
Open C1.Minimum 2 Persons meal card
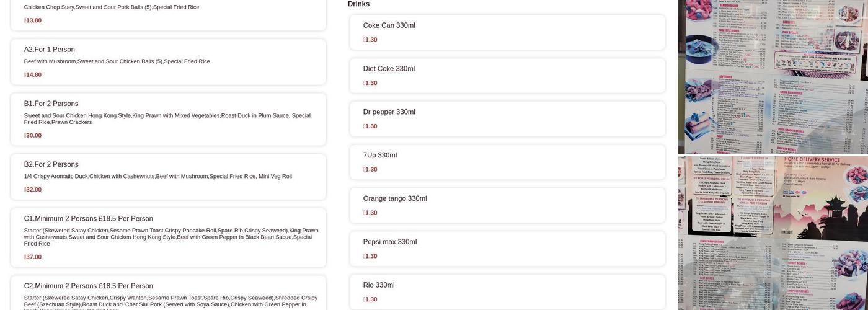[x=168, y=237]
